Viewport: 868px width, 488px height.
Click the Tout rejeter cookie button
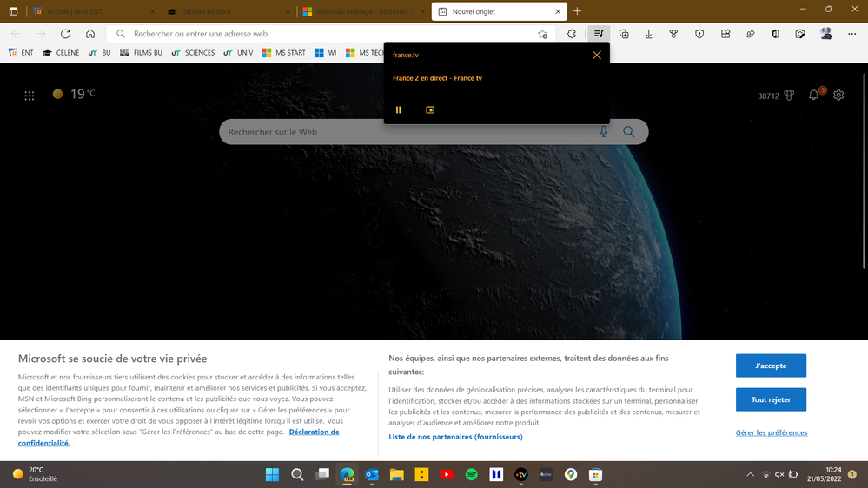[771, 399]
